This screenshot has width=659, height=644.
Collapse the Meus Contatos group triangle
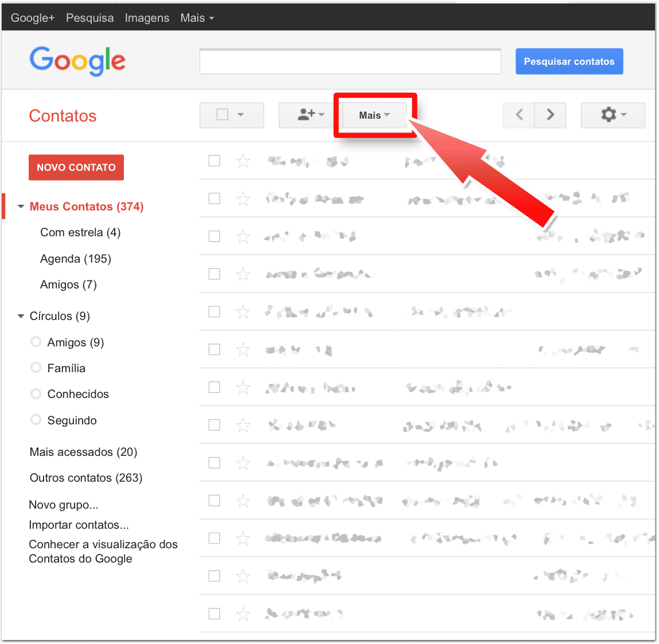click(21, 206)
